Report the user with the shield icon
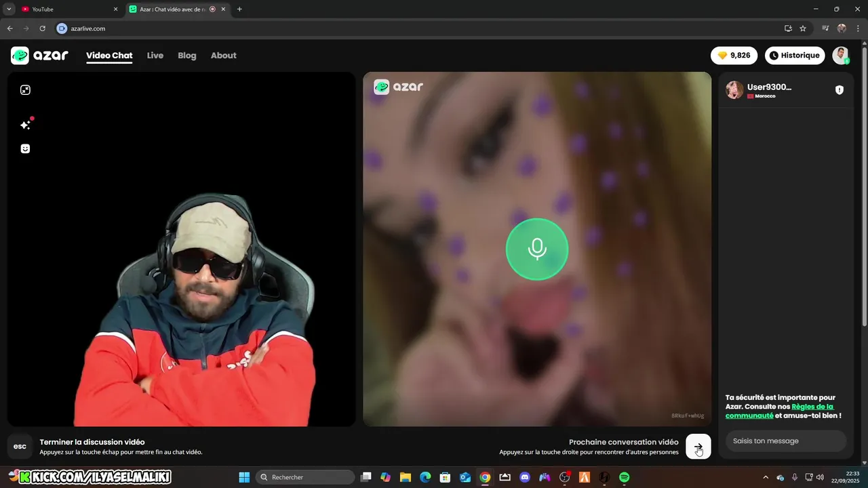 point(840,90)
